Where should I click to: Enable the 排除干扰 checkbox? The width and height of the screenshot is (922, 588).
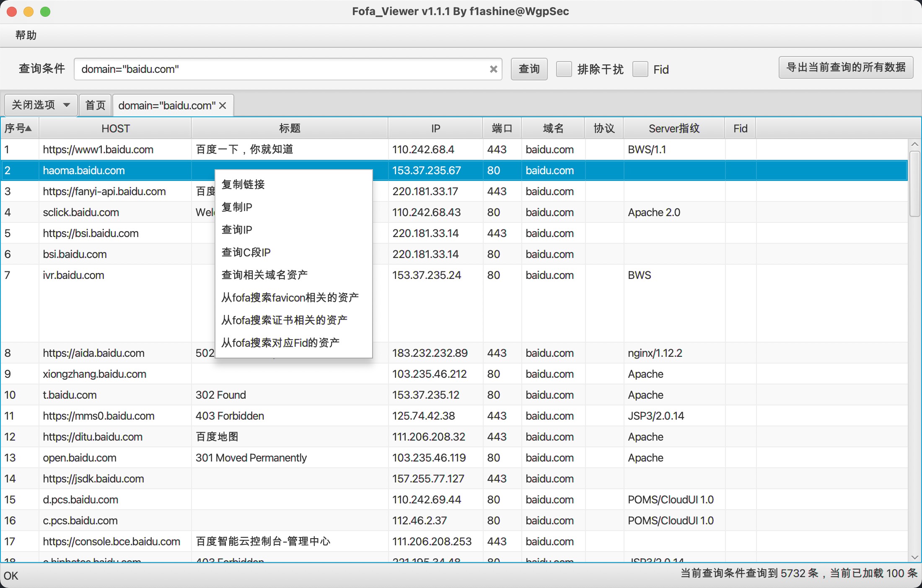(564, 69)
